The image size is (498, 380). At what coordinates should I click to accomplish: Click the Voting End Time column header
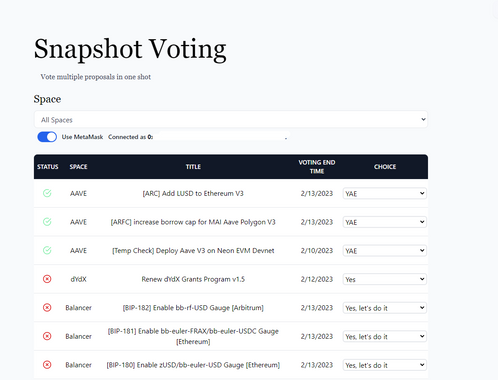click(317, 167)
